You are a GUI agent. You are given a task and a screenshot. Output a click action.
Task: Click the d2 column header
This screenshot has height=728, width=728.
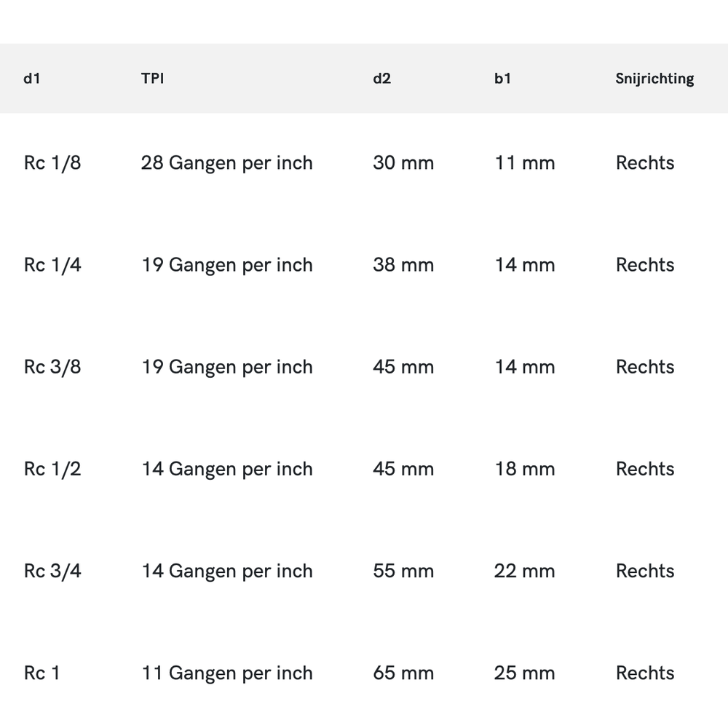click(x=381, y=79)
